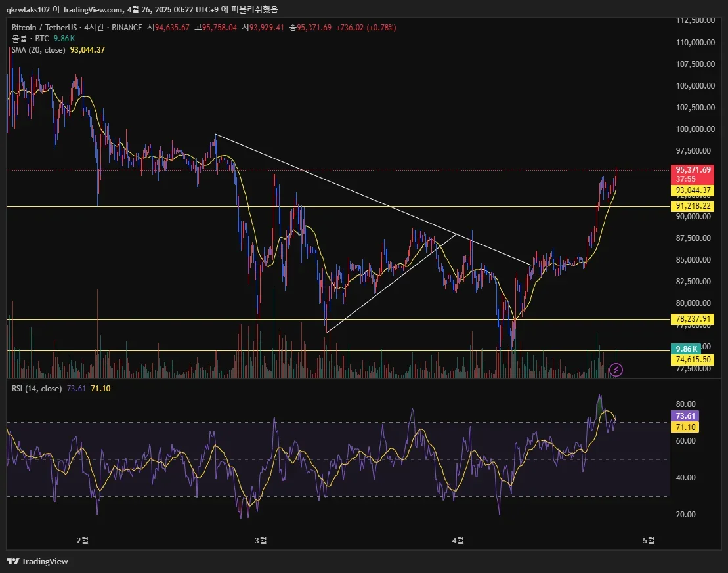The image size is (728, 573).
Task: Click the close value 95,371.69 in header
Action: [x=314, y=28]
